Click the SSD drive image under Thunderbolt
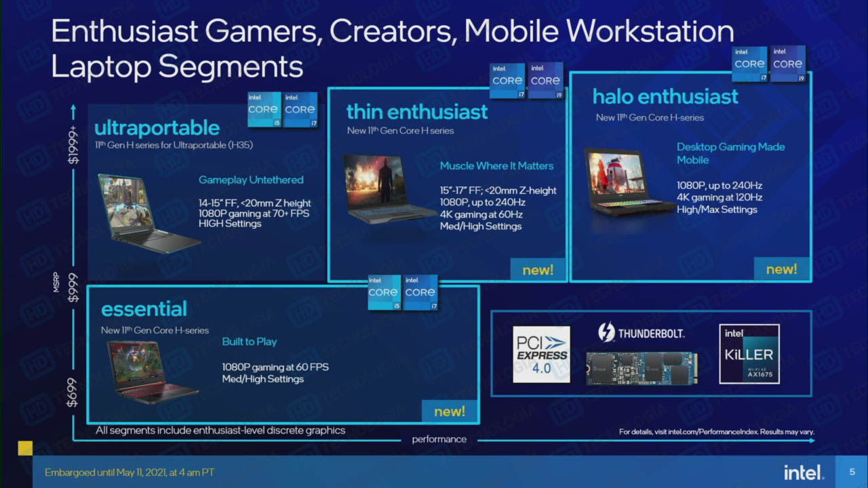This screenshot has width=868, height=488. [x=642, y=368]
